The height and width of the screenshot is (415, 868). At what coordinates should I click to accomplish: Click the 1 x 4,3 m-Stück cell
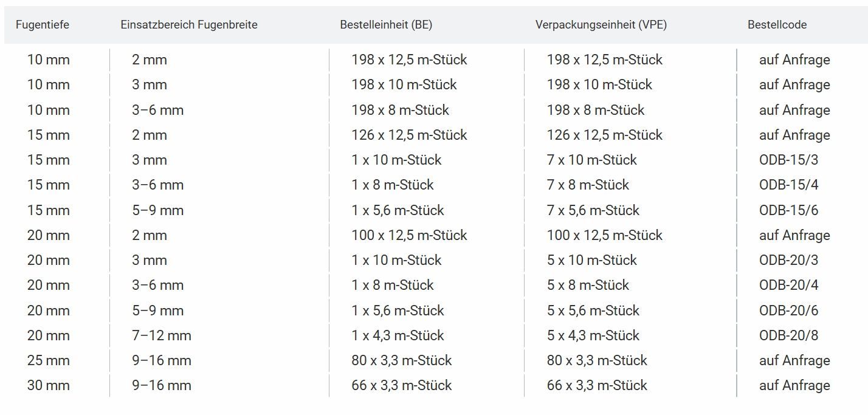coord(398,335)
